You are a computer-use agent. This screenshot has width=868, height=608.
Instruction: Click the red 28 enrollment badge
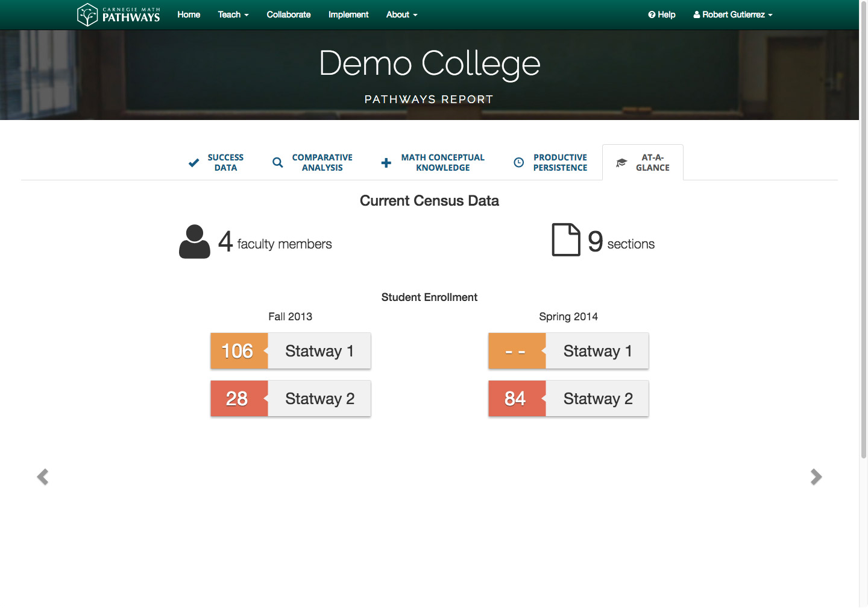[239, 398]
